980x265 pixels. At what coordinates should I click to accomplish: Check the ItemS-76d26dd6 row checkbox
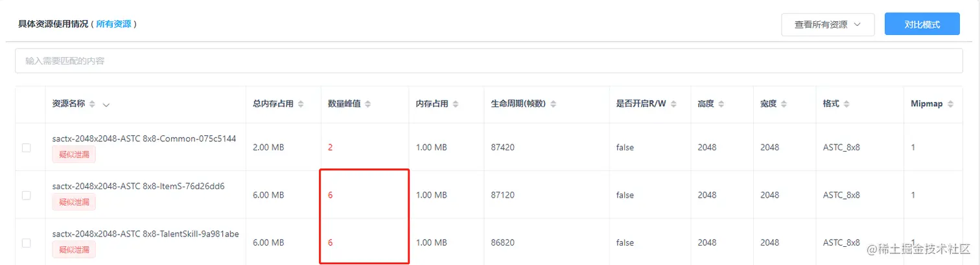coord(27,195)
